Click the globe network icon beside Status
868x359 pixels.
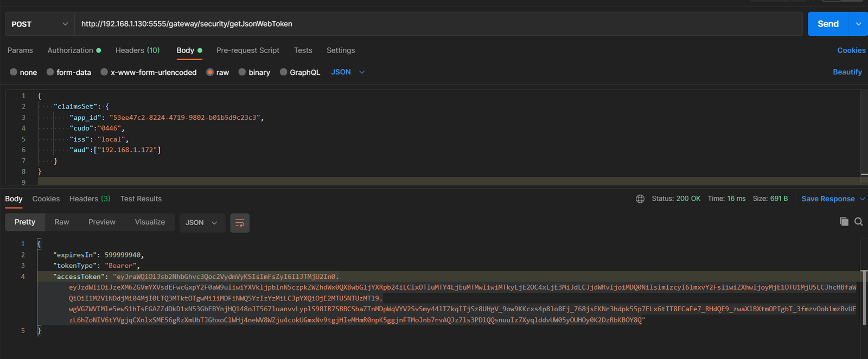coord(640,199)
